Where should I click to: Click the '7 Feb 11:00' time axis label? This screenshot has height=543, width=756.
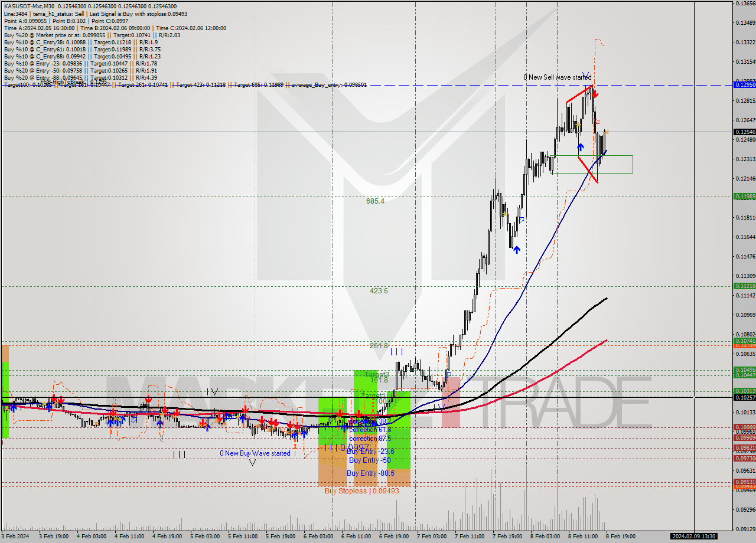point(470,537)
